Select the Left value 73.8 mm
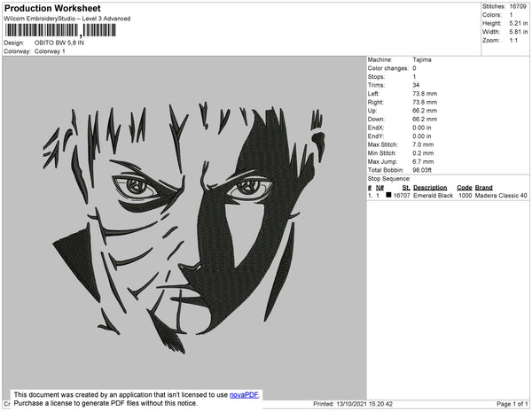This screenshot has height=411, width=532. point(425,94)
